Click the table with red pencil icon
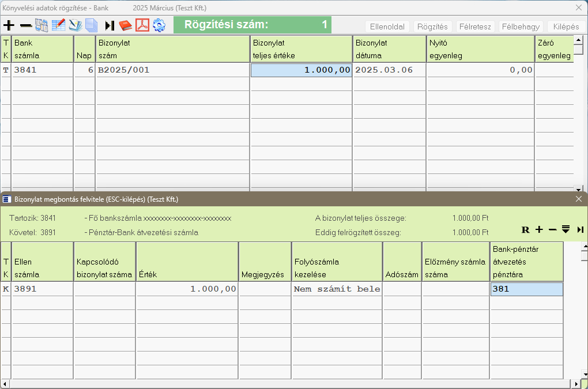Viewport: 588px width, 389px height. point(58,25)
